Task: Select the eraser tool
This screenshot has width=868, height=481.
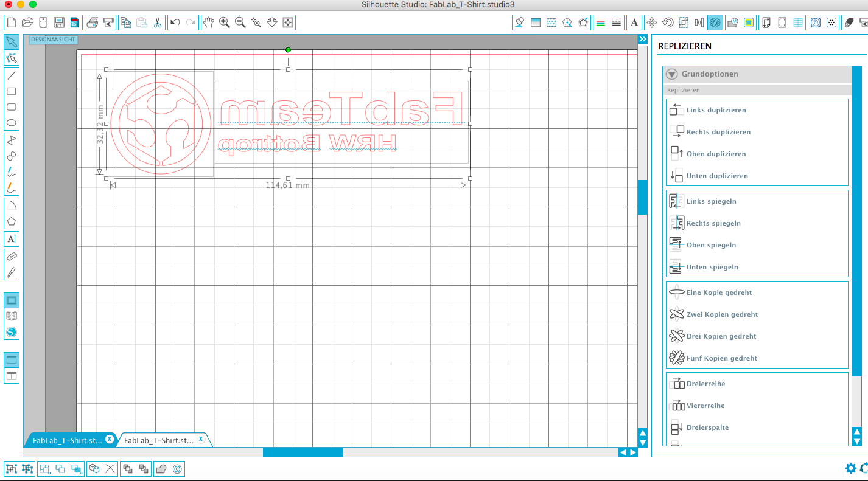Action: click(12, 257)
